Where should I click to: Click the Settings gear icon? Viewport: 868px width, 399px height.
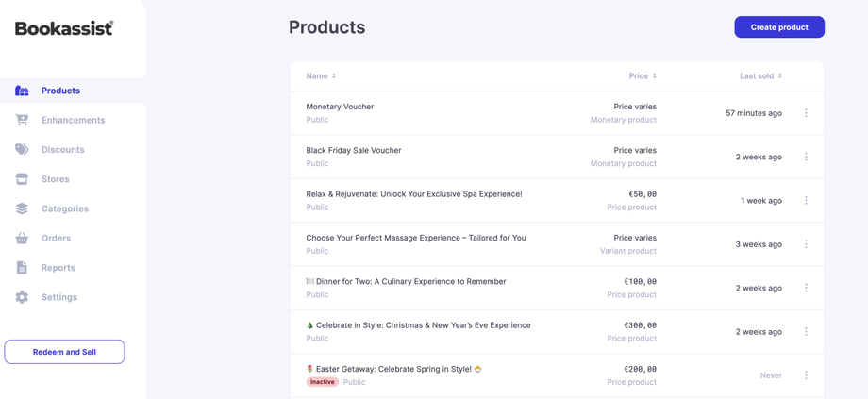(x=22, y=297)
